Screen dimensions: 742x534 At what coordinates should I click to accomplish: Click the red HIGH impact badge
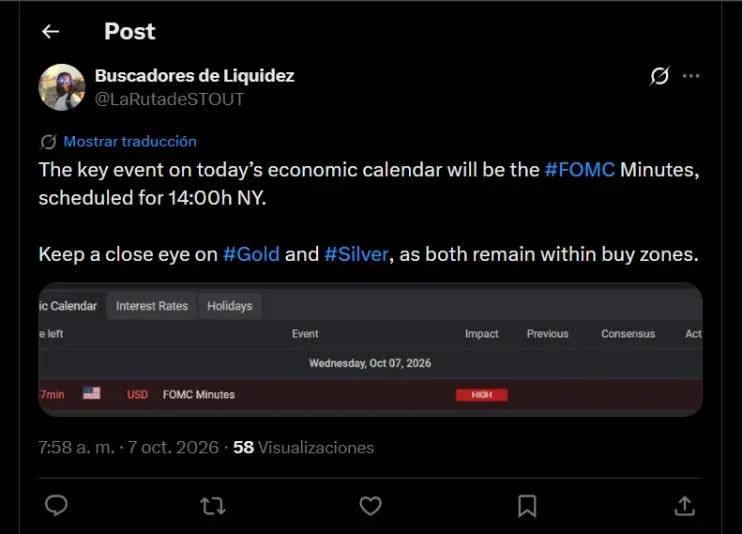pyautogui.click(x=482, y=395)
